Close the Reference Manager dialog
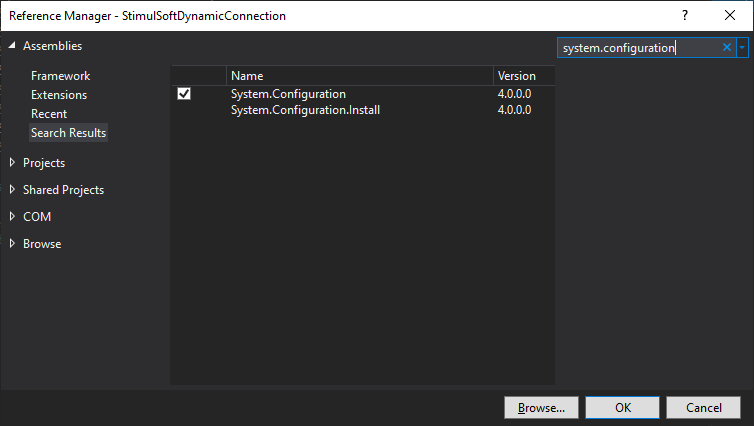This screenshot has height=426, width=754. pos(729,15)
